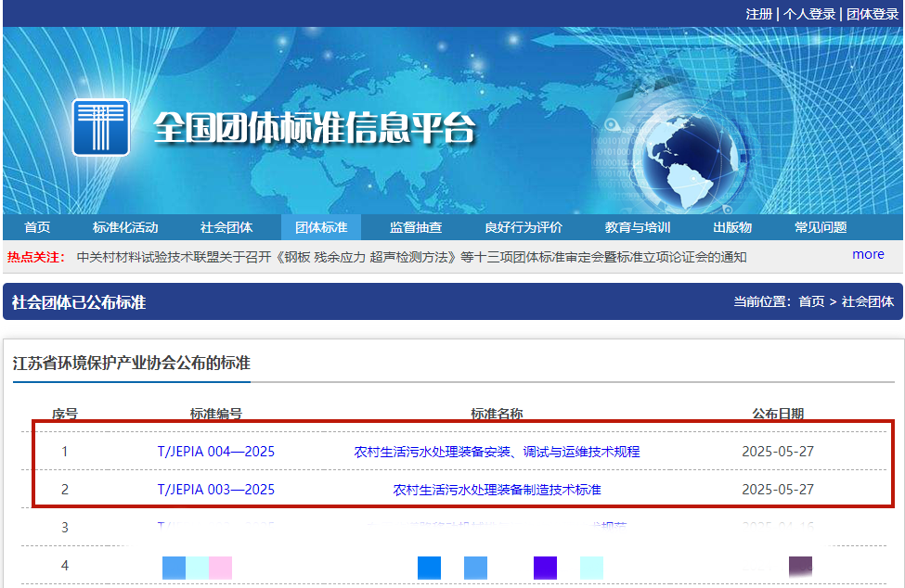Click the 首页 breadcrumb link
Screen dimensions: 905x588
[811, 301]
